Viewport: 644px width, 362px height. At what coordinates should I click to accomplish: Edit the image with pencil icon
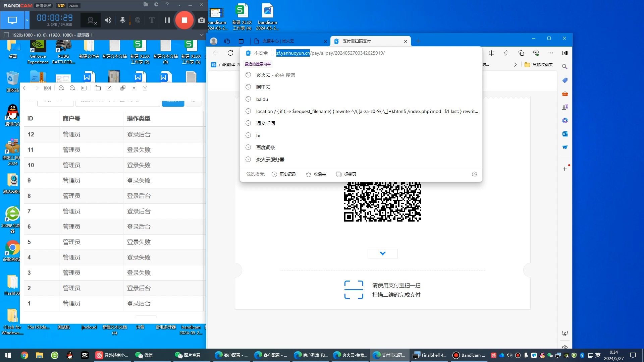(x=109, y=88)
